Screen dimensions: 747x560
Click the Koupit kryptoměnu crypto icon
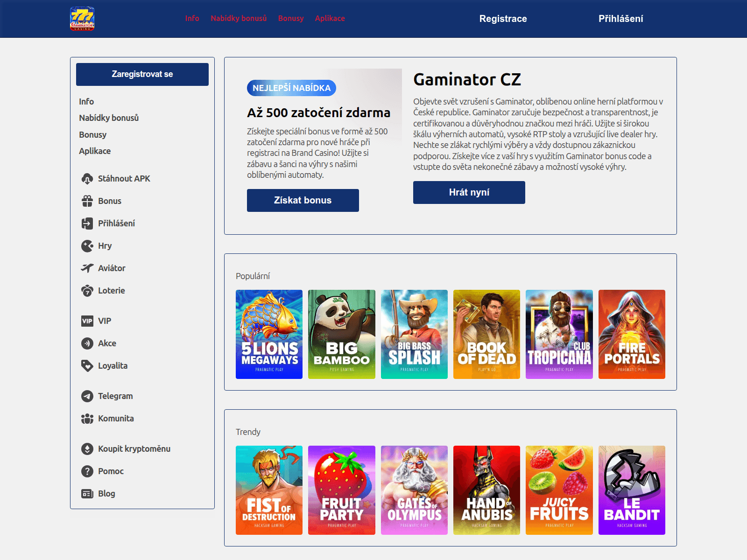87,449
